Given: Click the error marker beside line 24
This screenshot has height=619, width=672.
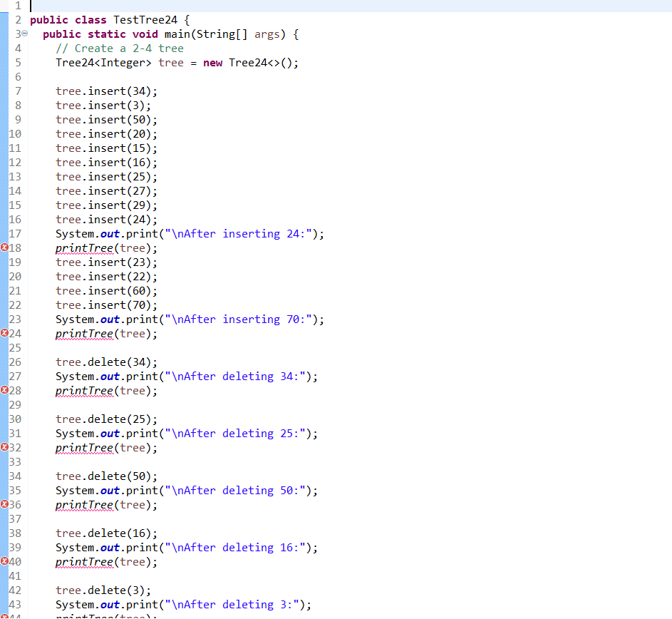Looking at the screenshot, I should tap(6, 333).
